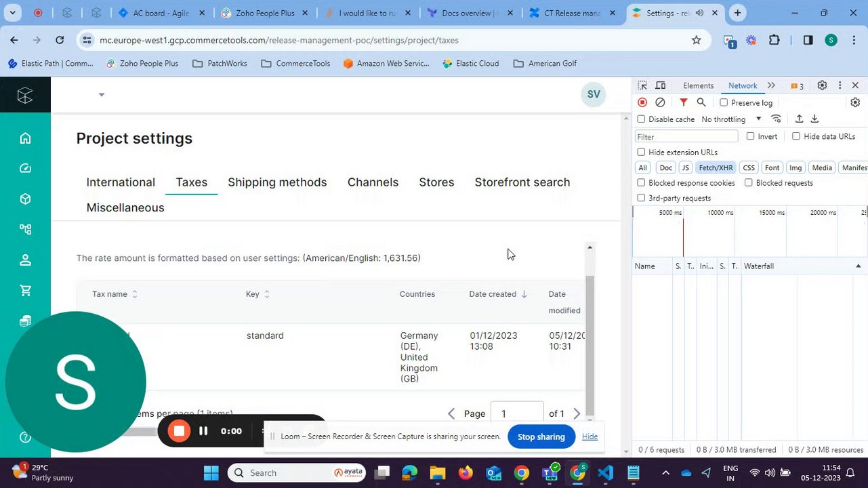Open the DevTools main settings gear
Screen dimensions: 868x488
coord(822,85)
